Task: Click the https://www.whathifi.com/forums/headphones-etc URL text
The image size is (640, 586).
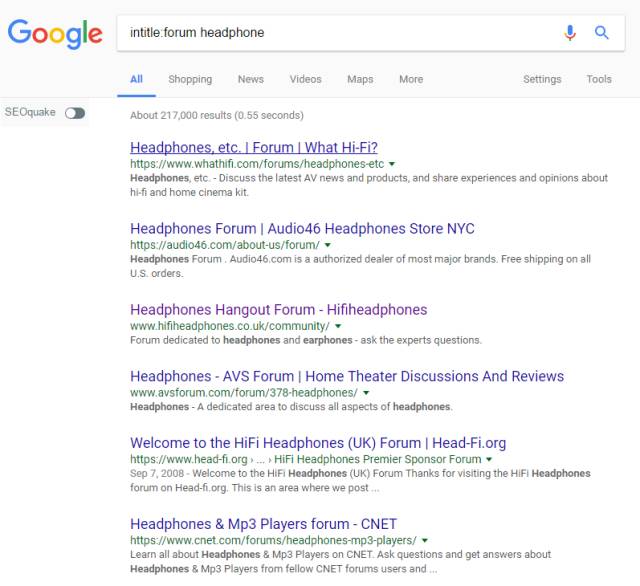Action: click(x=257, y=164)
